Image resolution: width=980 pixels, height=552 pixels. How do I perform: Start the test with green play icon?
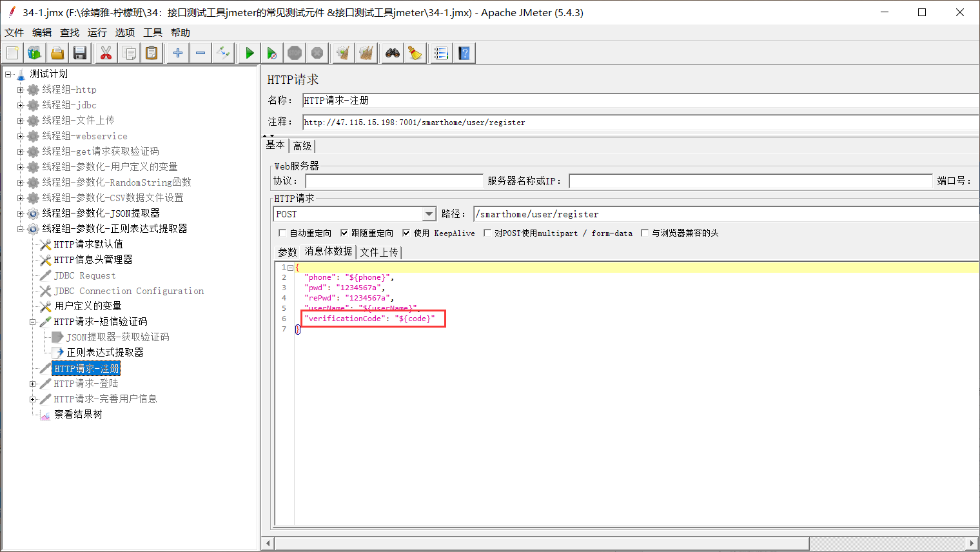click(250, 53)
